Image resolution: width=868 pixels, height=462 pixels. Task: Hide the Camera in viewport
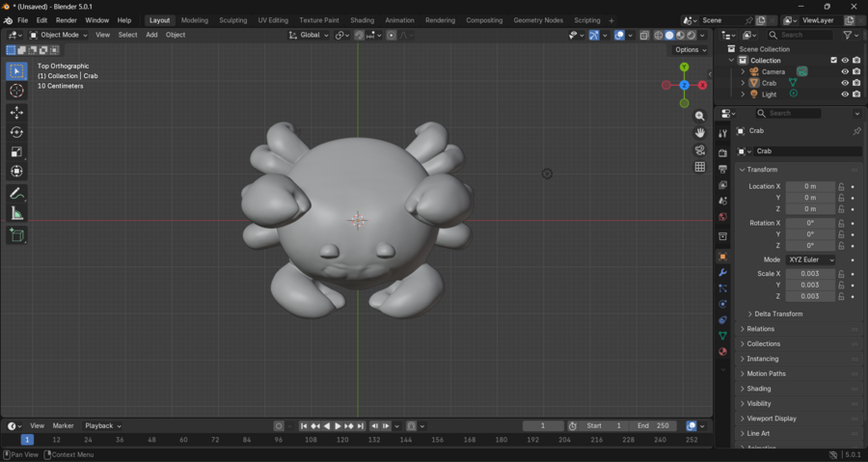[845, 71]
